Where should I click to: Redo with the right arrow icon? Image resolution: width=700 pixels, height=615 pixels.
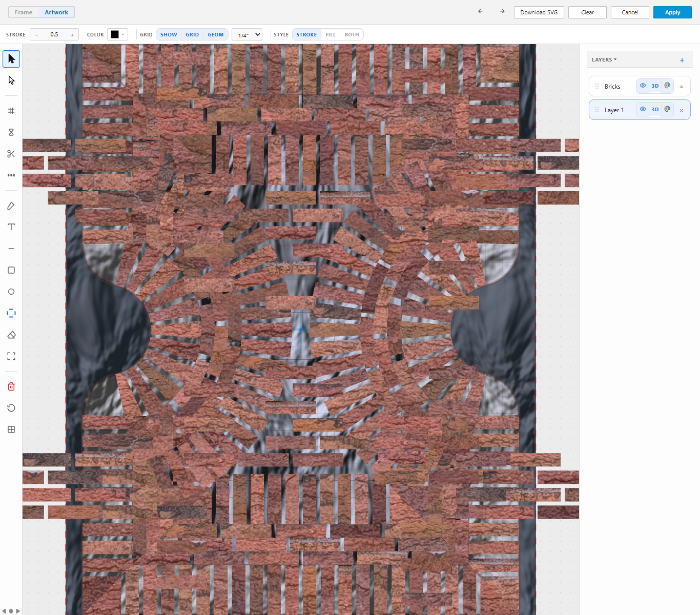click(x=502, y=11)
